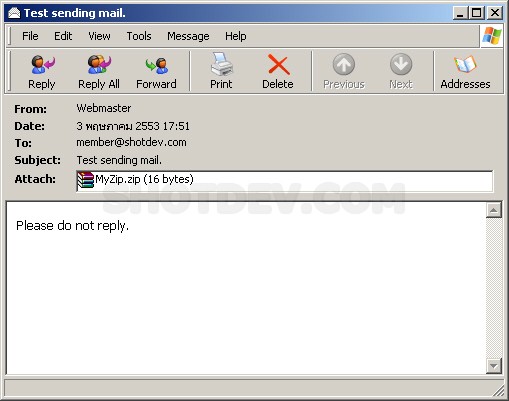Open the Message menu

[x=188, y=36]
